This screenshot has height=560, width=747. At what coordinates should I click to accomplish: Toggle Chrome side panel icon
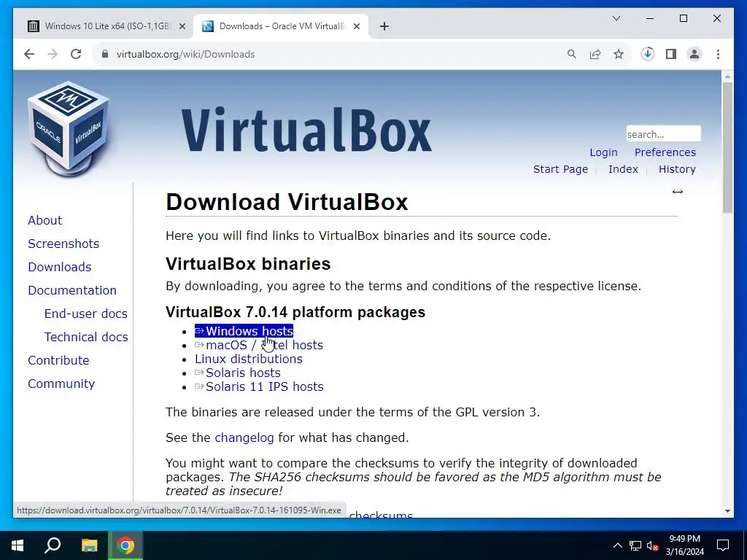pos(671,54)
